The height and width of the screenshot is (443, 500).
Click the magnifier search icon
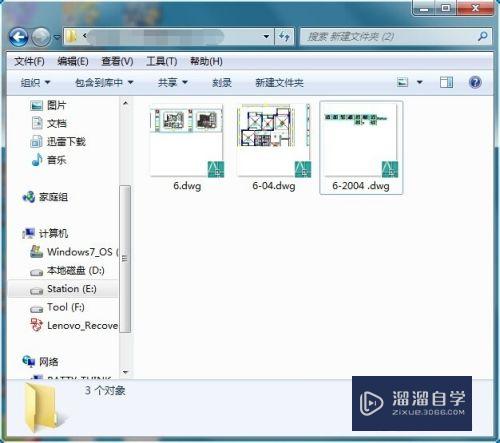pos(482,36)
